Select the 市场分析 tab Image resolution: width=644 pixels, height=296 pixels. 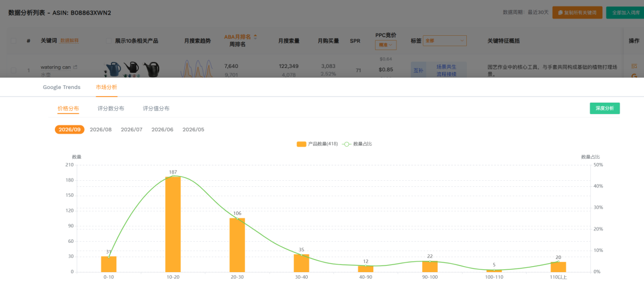click(107, 87)
